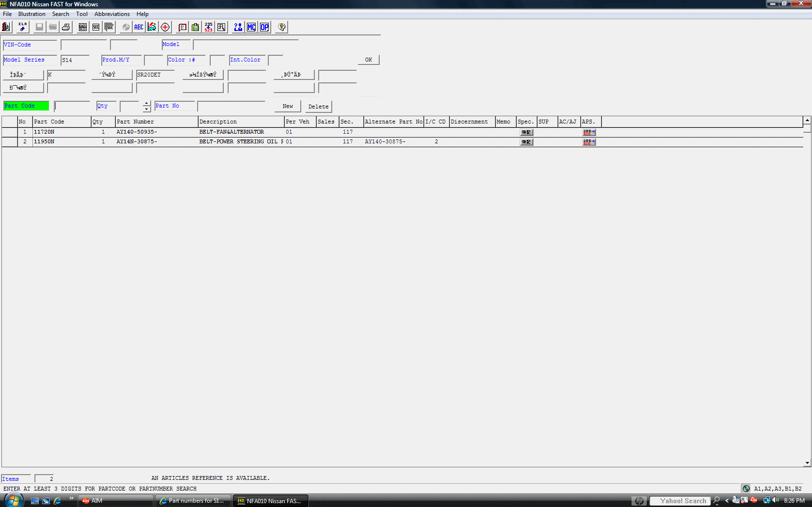Click the ABC toolbar icon
Screen dimensions: 812x507
(x=139, y=27)
